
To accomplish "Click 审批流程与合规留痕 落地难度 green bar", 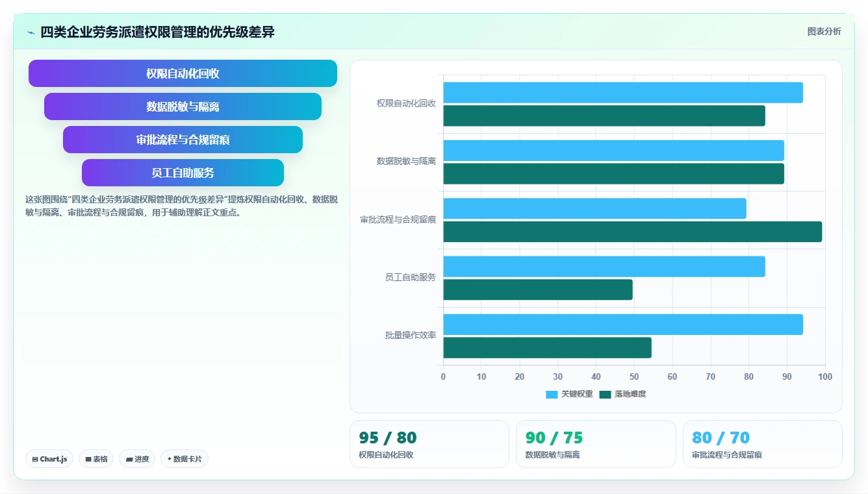I will [633, 232].
